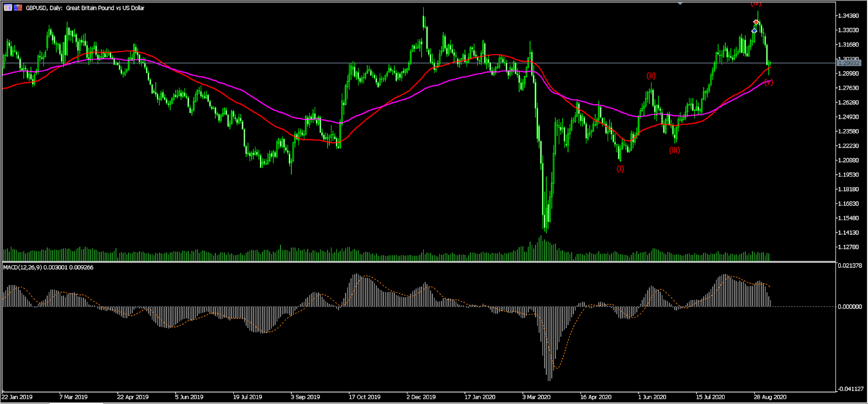Click price level 1.26280 on the scale

click(x=848, y=102)
